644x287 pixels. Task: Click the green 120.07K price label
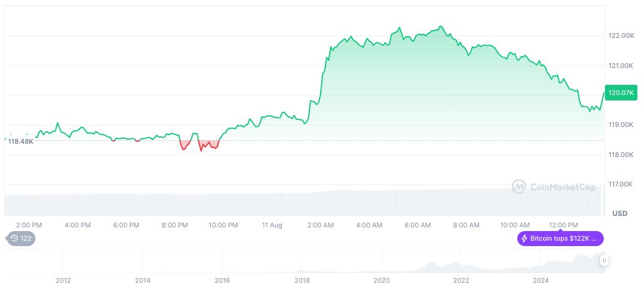click(x=621, y=93)
